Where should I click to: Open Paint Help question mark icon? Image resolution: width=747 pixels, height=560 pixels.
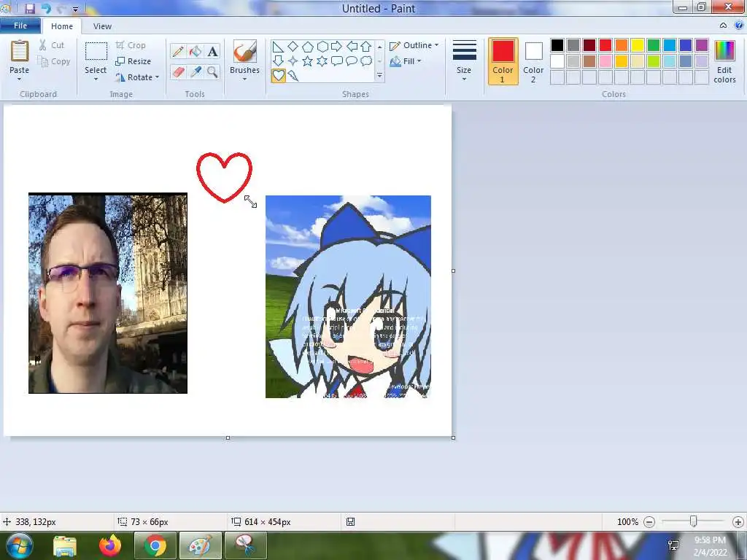click(x=739, y=26)
